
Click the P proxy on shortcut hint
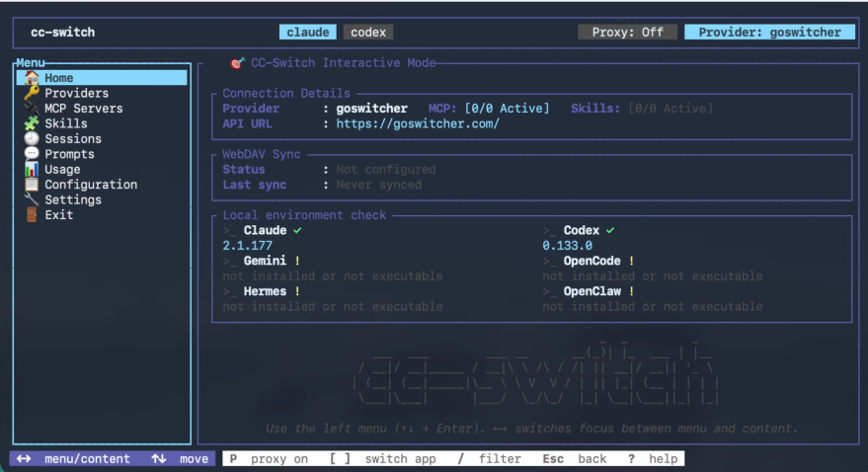coord(269,459)
